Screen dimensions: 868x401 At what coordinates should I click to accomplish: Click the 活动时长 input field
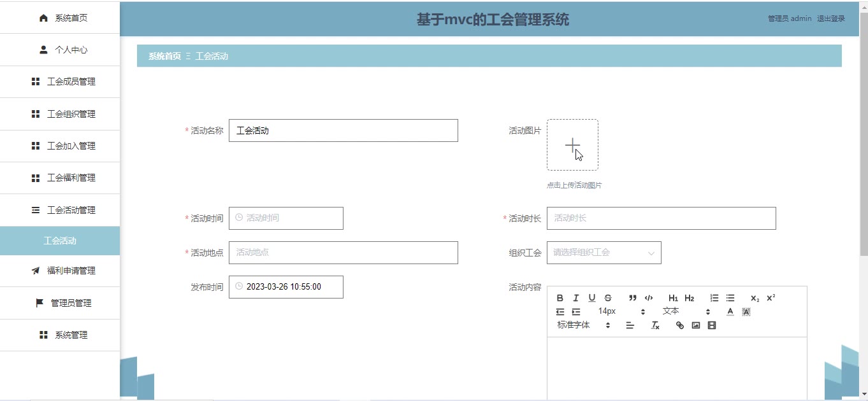point(661,218)
